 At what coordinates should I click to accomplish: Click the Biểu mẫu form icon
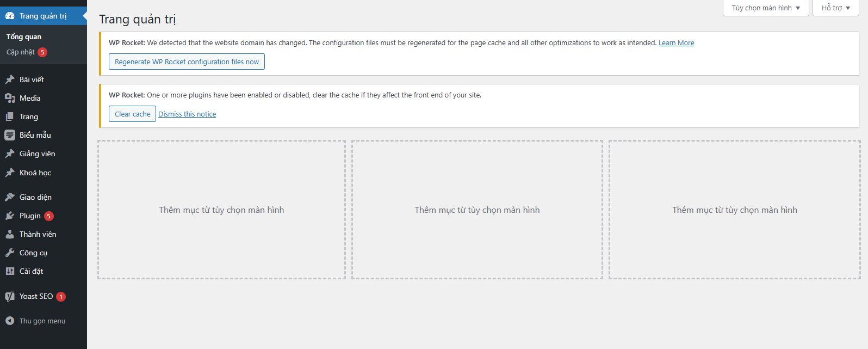click(10, 135)
